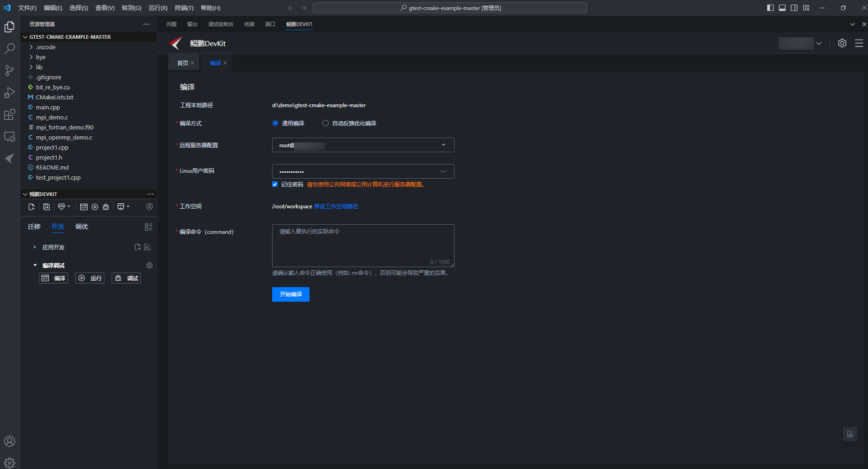Screen dimensions: 868x469
Task: Collapse the bottom panel chevron
Action: (852, 24)
